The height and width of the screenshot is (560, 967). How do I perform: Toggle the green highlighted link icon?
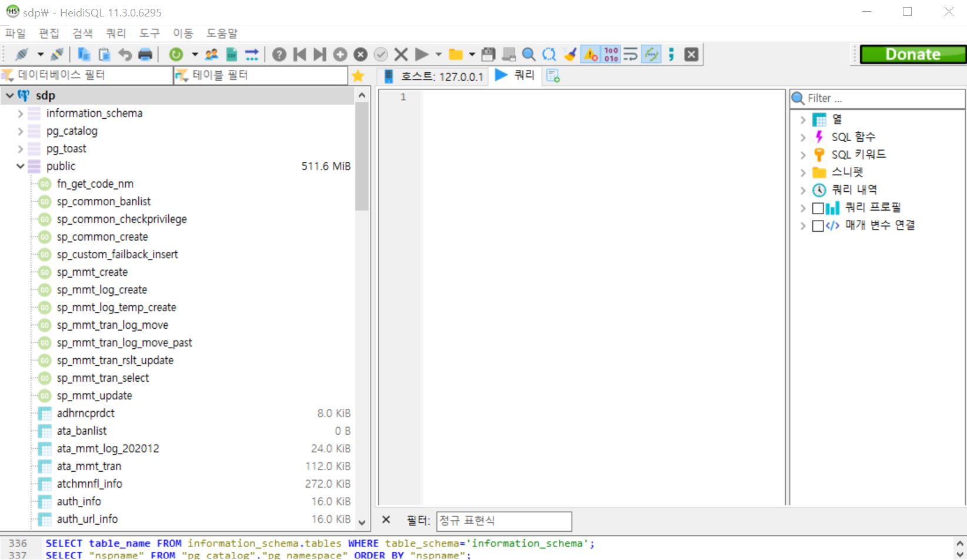651,55
